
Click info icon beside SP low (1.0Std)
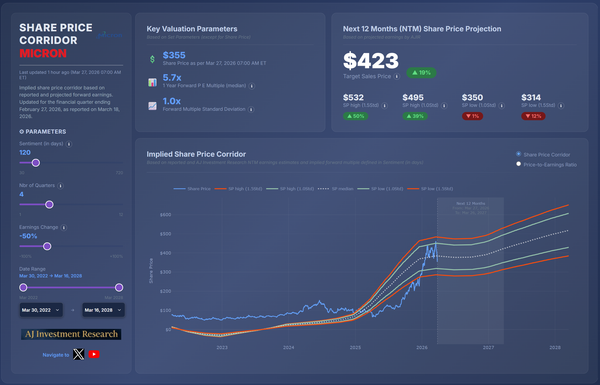(502, 106)
